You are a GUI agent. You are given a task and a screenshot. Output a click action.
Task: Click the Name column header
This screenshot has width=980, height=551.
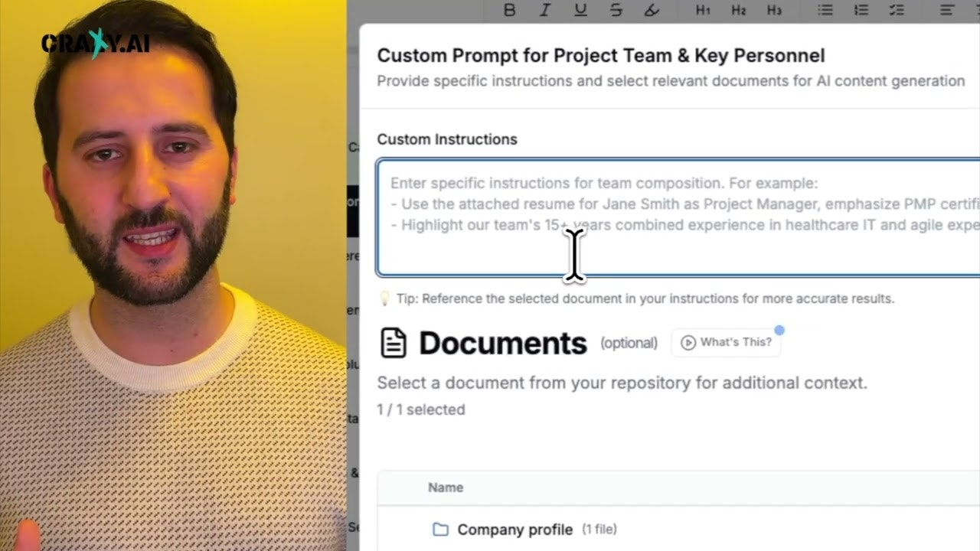point(446,487)
